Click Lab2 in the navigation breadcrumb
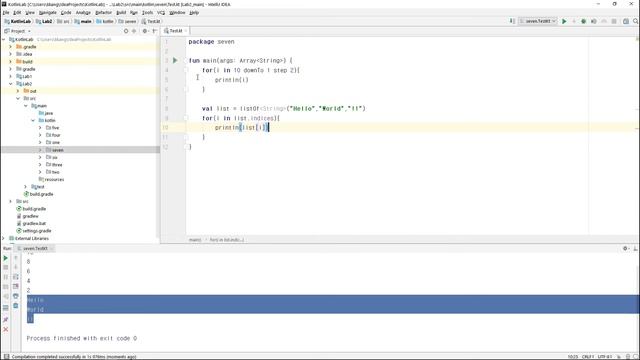Viewport: 640px width, 360px height. point(44,21)
